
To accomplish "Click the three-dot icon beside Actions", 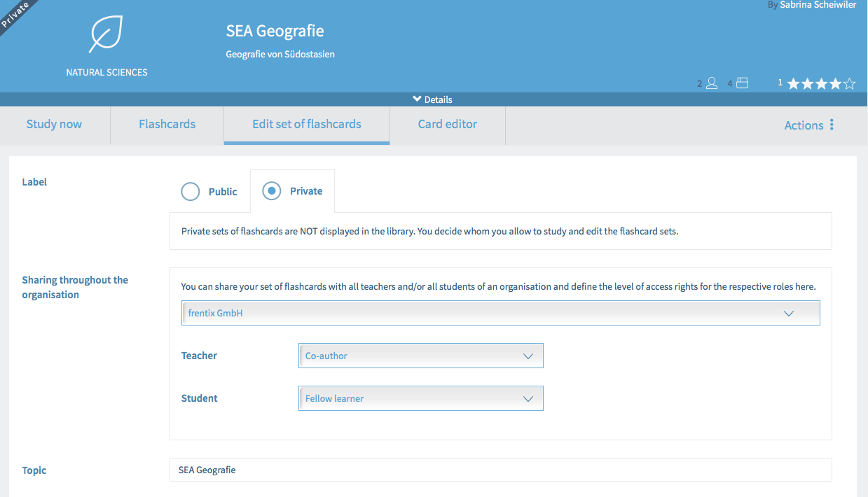I will [x=832, y=125].
